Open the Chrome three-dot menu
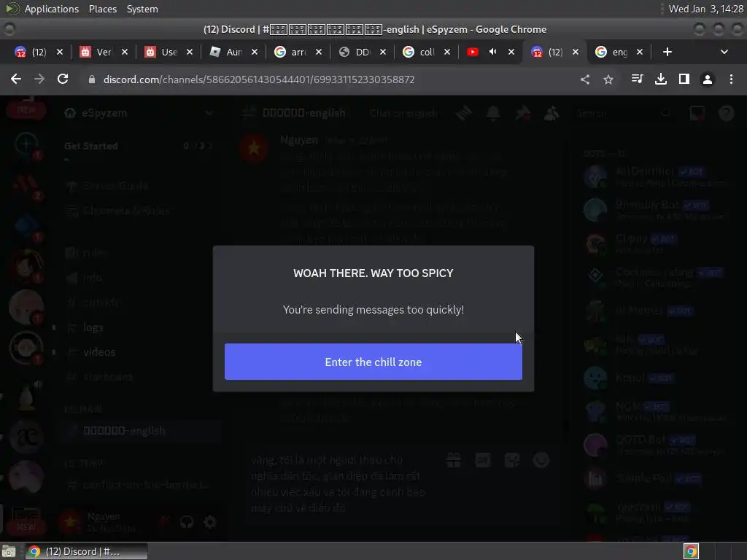 point(731,79)
